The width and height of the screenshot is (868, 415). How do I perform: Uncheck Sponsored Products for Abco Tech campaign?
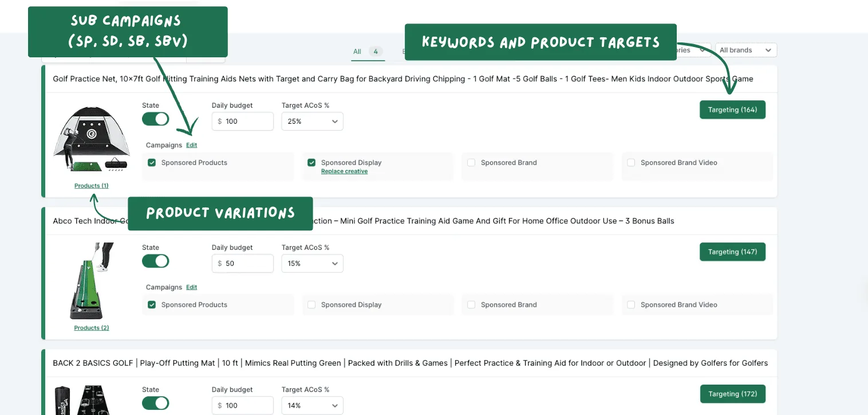pyautogui.click(x=152, y=305)
